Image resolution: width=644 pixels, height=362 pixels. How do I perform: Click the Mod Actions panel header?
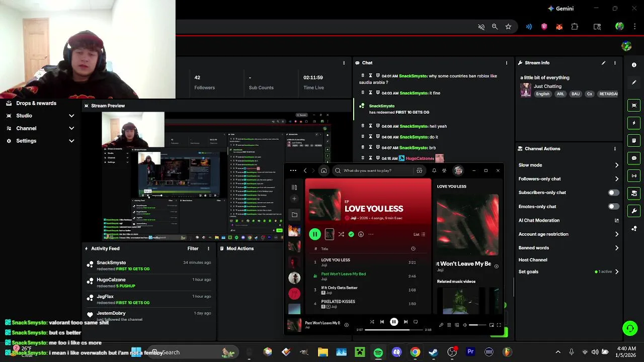240,248
